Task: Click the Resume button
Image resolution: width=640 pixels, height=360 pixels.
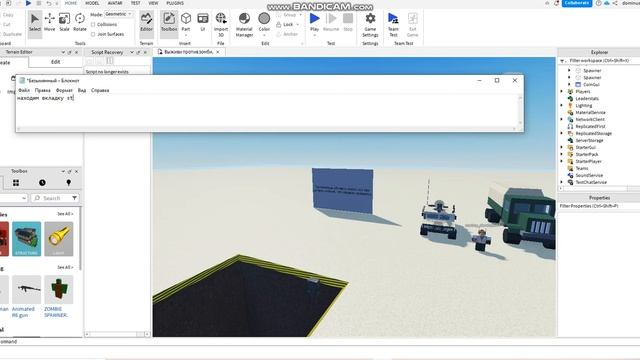Action: point(331,22)
